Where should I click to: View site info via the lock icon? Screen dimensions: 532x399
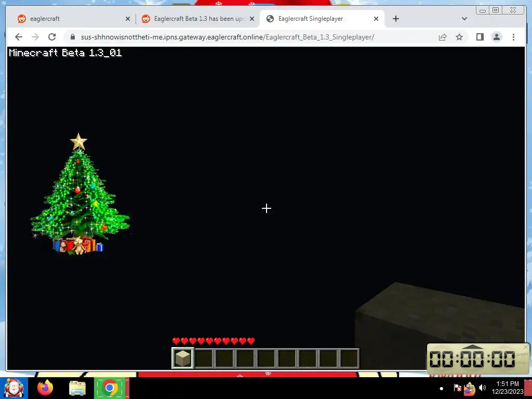pyautogui.click(x=72, y=37)
